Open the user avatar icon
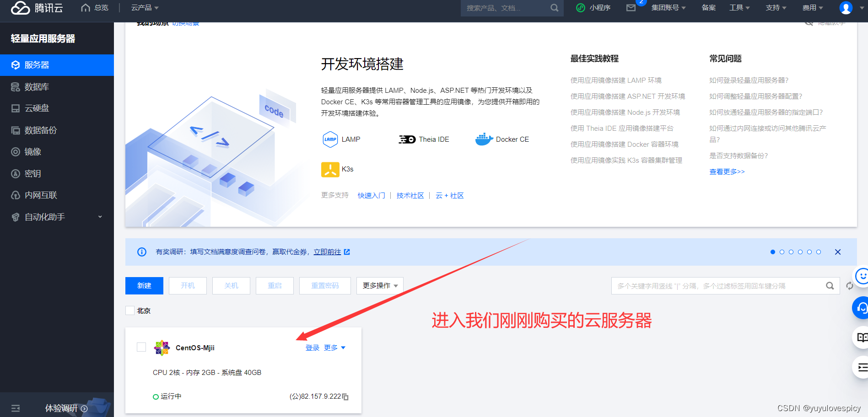Viewport: 868px width, 417px height. click(x=846, y=8)
